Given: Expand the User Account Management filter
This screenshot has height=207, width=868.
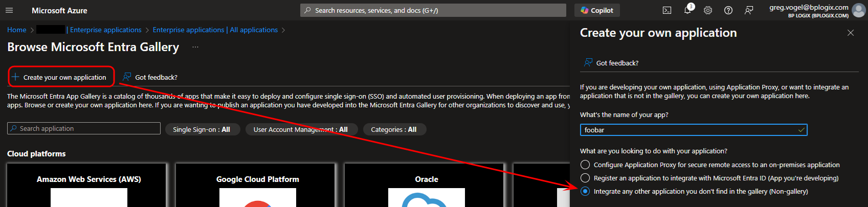Looking at the screenshot, I should point(300,129).
